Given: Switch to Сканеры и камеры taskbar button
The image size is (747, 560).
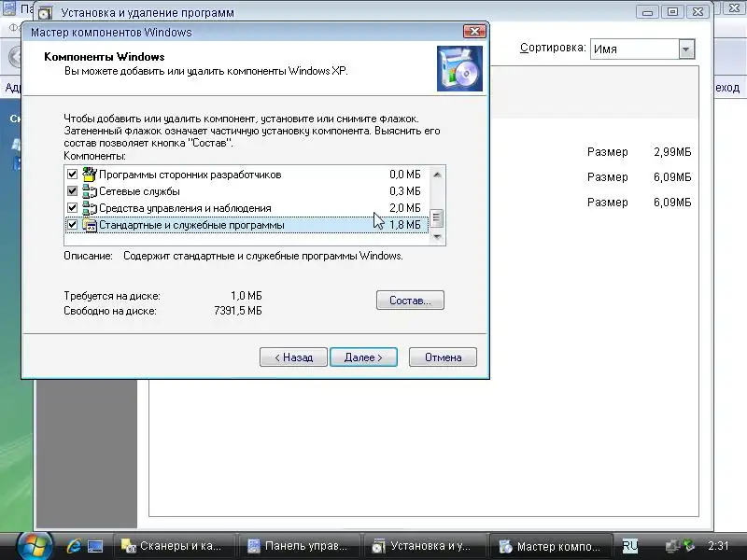Looking at the screenshot, I should pos(174,546).
